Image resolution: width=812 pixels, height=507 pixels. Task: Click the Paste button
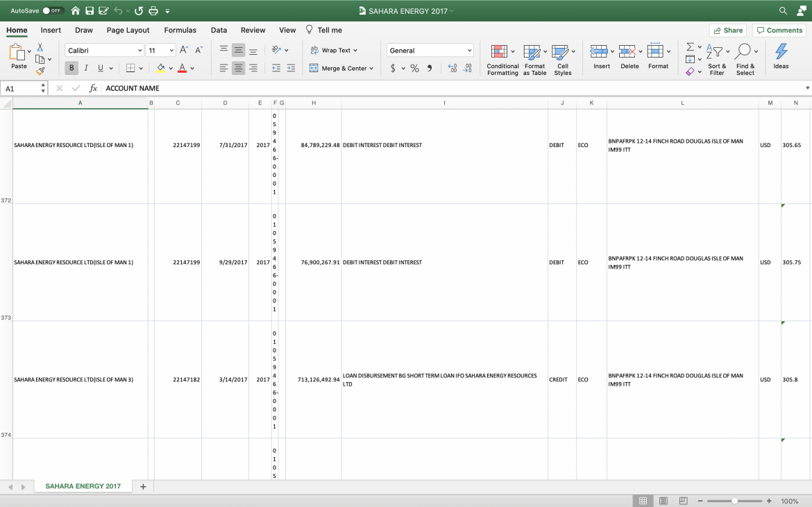click(x=19, y=56)
